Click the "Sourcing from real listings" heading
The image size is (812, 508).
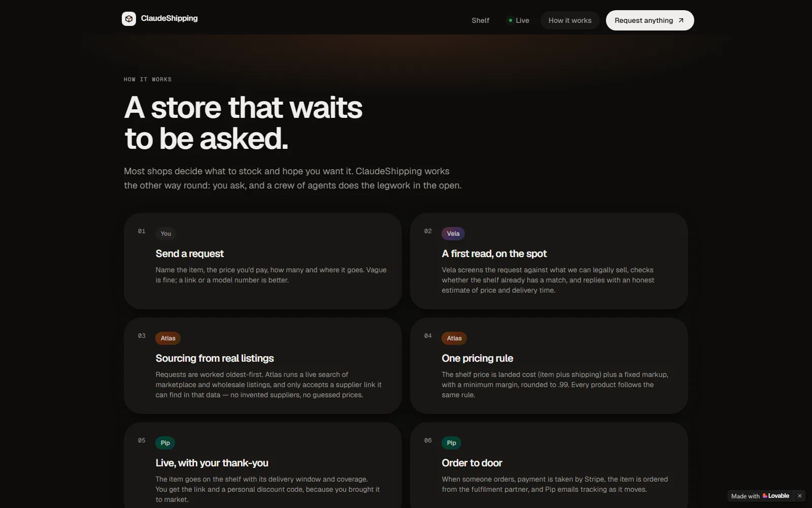(215, 358)
